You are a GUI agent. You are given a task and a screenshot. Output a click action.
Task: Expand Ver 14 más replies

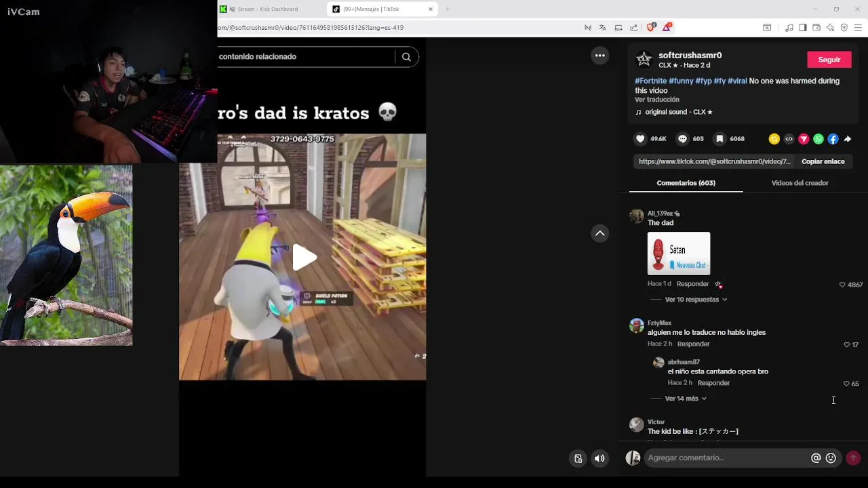point(686,399)
